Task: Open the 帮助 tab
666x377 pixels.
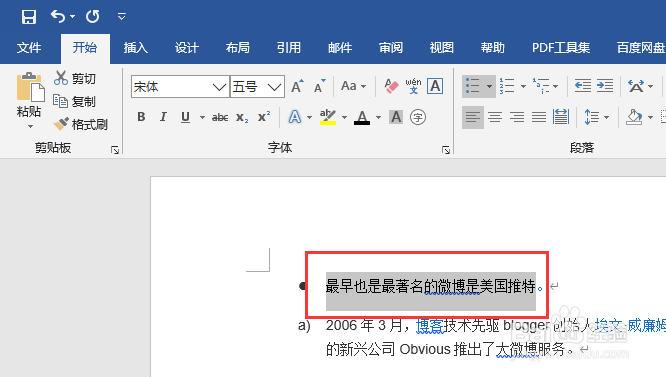Action: [x=493, y=48]
